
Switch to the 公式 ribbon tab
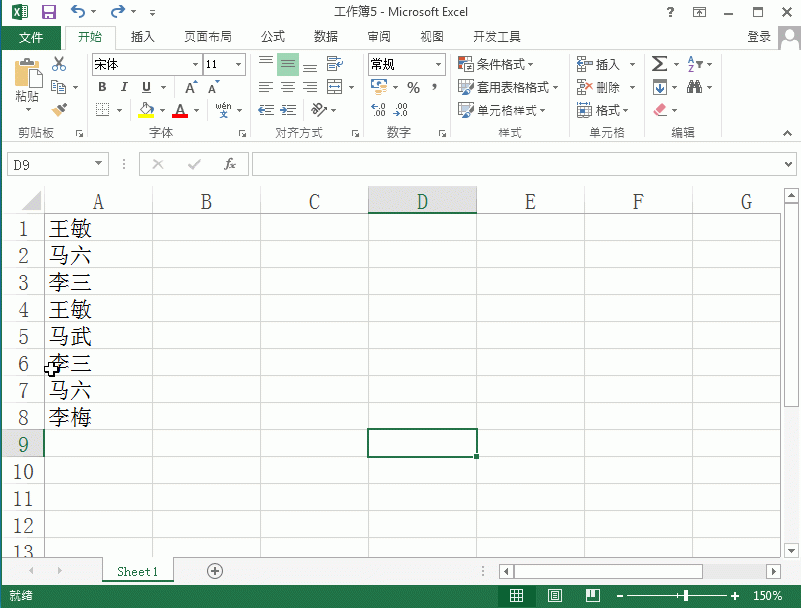272,36
